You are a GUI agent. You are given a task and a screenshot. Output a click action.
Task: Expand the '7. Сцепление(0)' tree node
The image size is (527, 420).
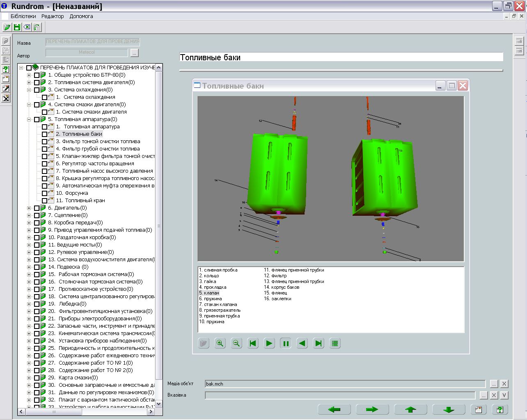29,215
